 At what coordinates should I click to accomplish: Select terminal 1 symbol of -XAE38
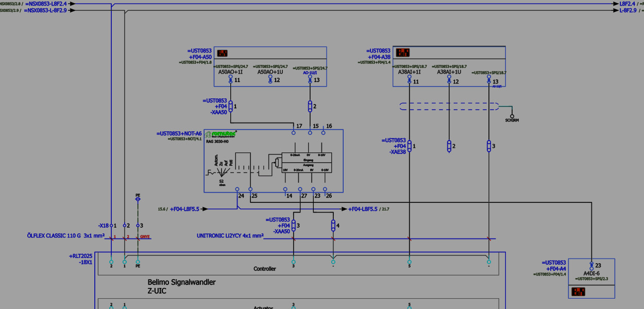click(409, 146)
